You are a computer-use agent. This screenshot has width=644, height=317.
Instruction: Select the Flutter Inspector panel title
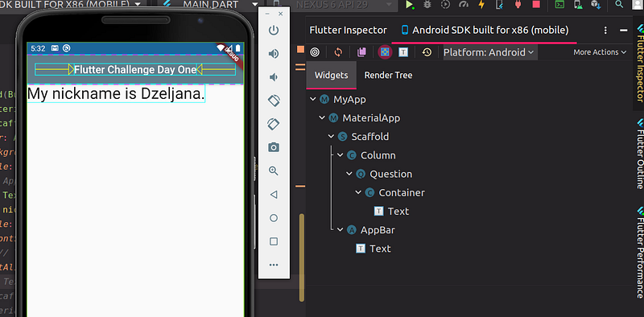tap(348, 31)
